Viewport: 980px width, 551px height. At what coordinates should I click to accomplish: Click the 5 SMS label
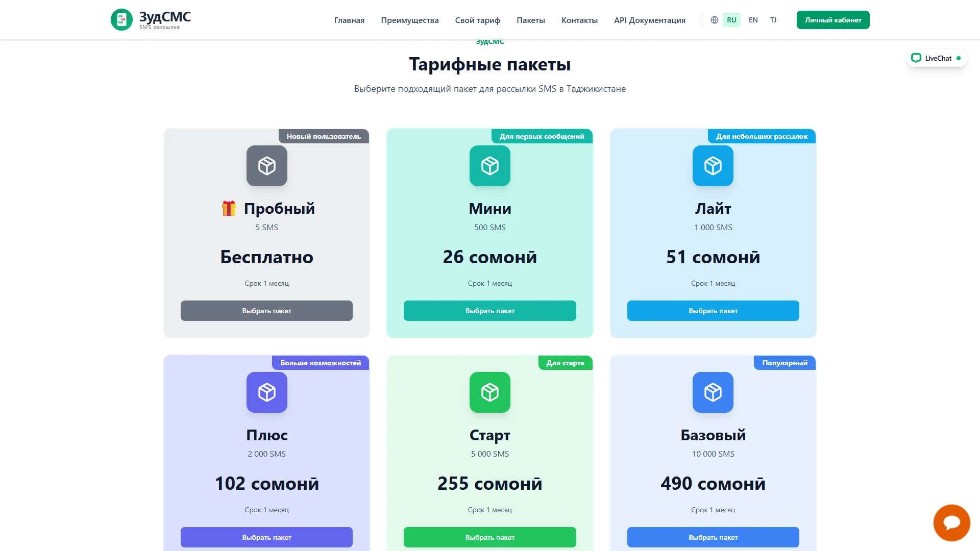point(267,228)
